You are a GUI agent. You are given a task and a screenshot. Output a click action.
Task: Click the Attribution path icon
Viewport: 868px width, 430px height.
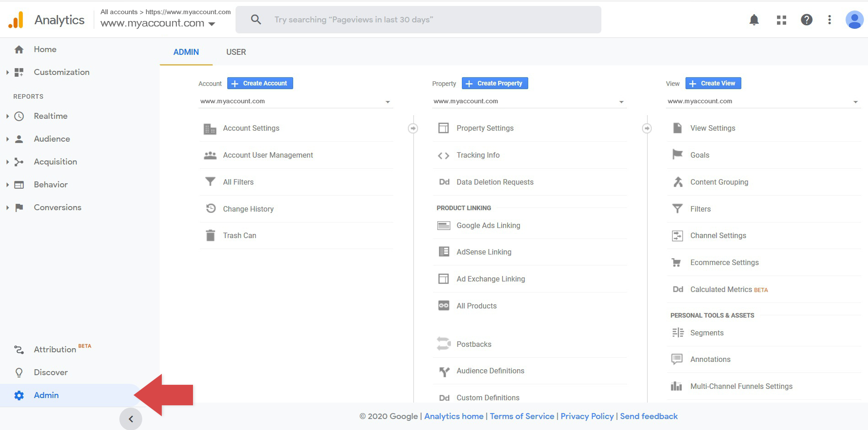(x=19, y=350)
